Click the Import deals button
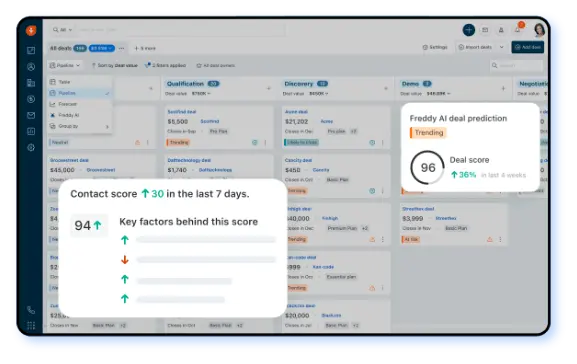The width and height of the screenshot is (577, 364). tap(475, 47)
